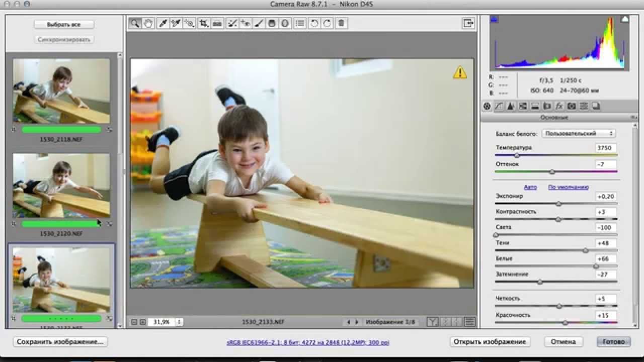Click the Открыть изображение button

coord(490,341)
